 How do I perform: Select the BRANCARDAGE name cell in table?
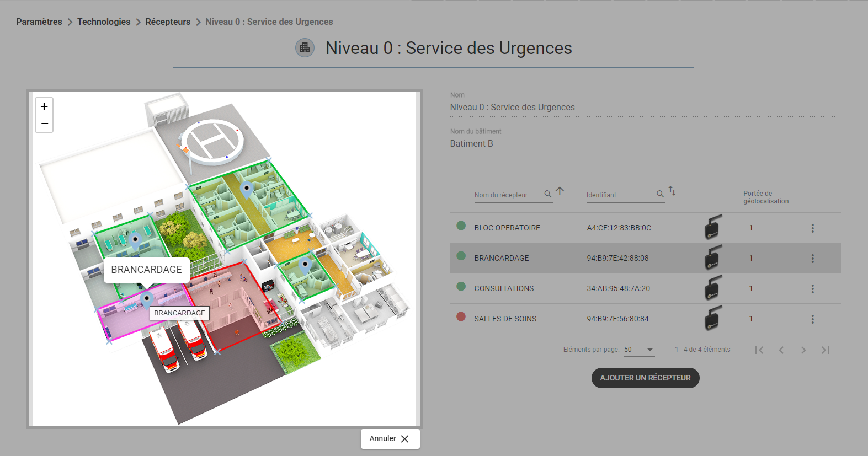pyautogui.click(x=502, y=258)
